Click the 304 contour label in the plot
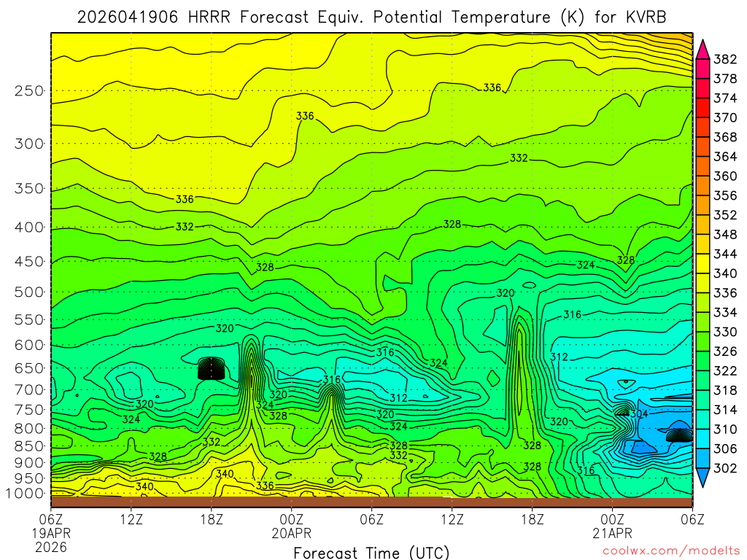747x560 pixels. tap(639, 414)
